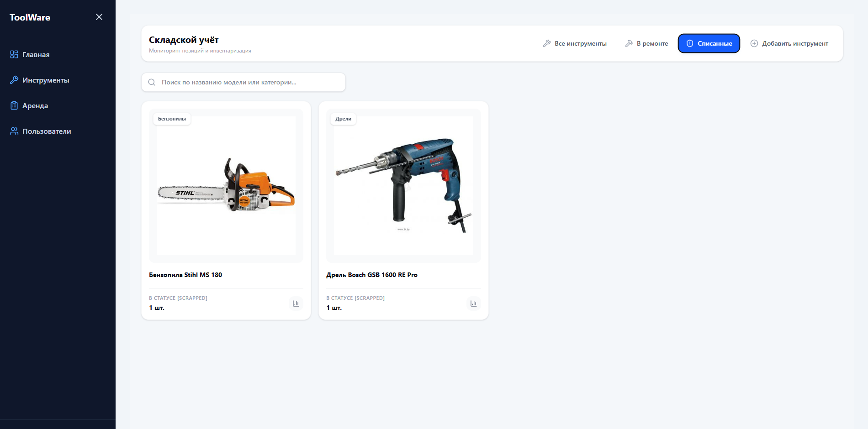
Task: Click the 1 шт. quantity on Stihl card
Action: pyautogui.click(x=157, y=308)
